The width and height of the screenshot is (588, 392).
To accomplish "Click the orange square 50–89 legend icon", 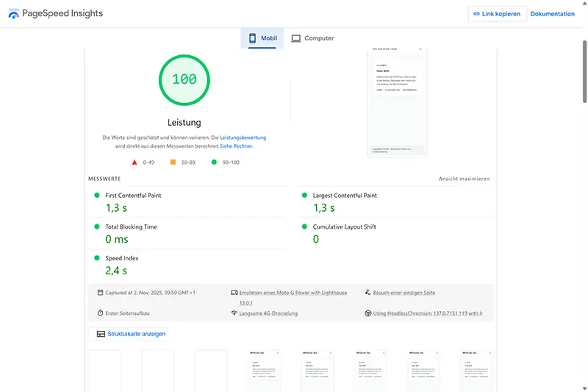I will [173, 162].
